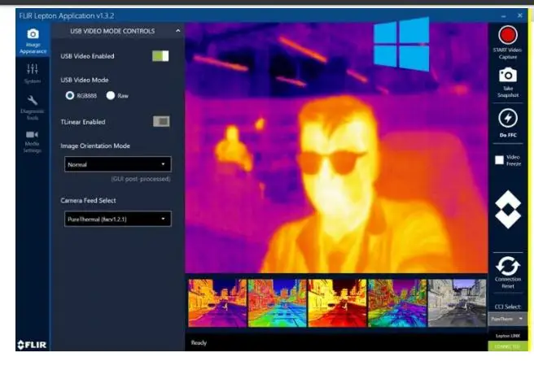
Task: Toggle the USB Video Enabled switch
Action: (x=160, y=56)
